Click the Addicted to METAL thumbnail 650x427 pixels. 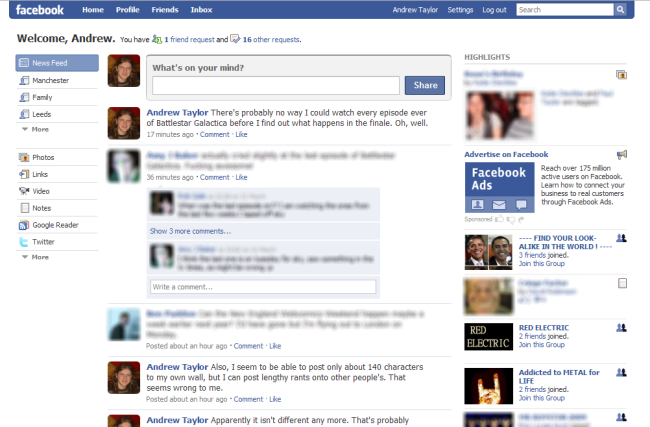click(x=488, y=386)
